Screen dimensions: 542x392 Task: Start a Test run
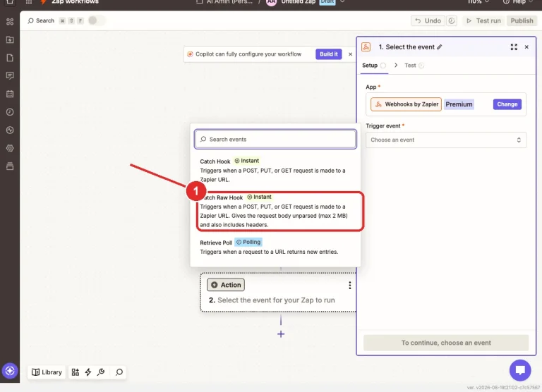(x=483, y=20)
